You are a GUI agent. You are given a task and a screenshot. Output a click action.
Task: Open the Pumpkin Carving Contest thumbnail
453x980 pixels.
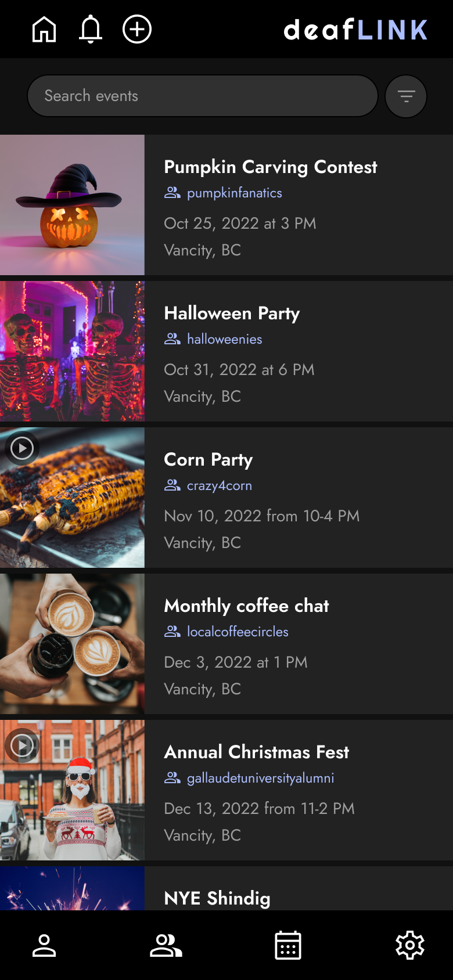[72, 205]
